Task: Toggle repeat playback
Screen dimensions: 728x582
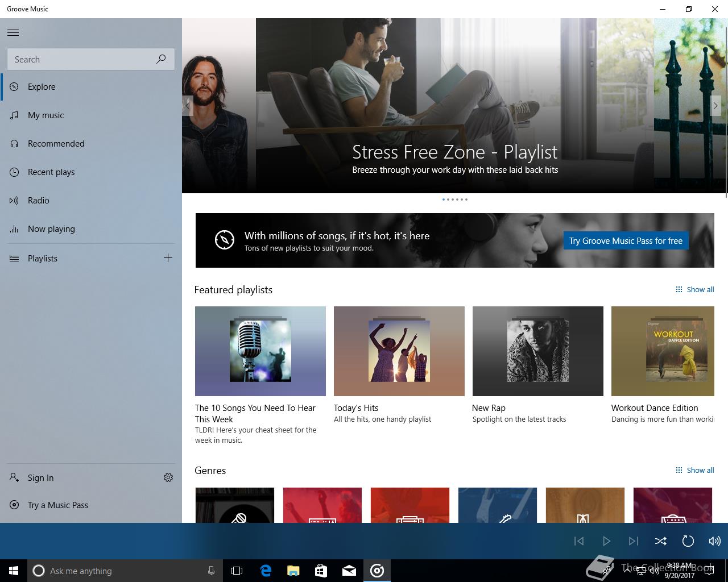Action: [x=688, y=541]
